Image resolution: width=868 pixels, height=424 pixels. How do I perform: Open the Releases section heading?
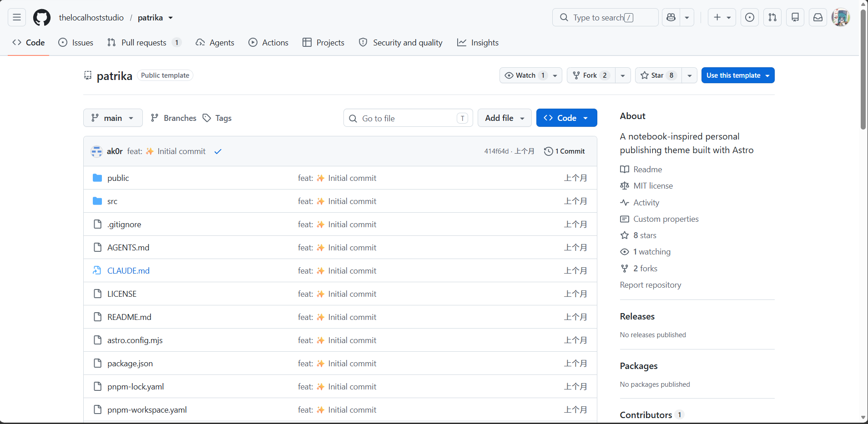(x=637, y=316)
